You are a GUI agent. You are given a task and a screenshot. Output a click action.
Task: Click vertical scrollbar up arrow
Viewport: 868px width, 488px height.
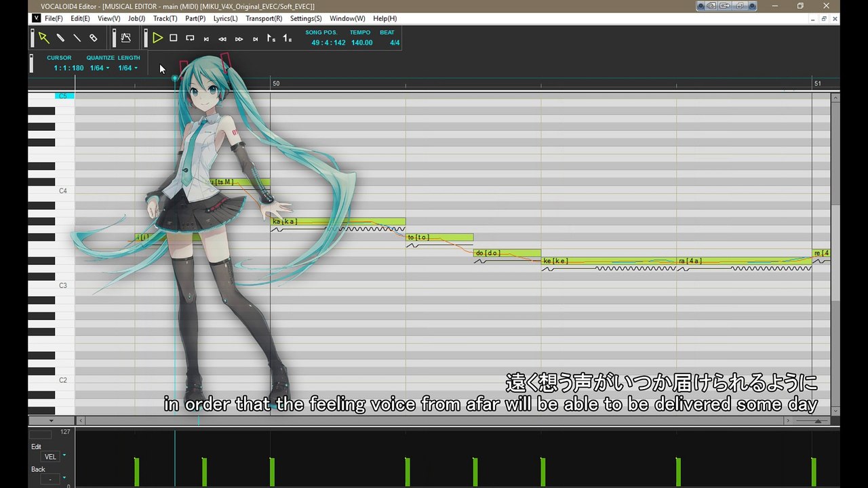(835, 98)
